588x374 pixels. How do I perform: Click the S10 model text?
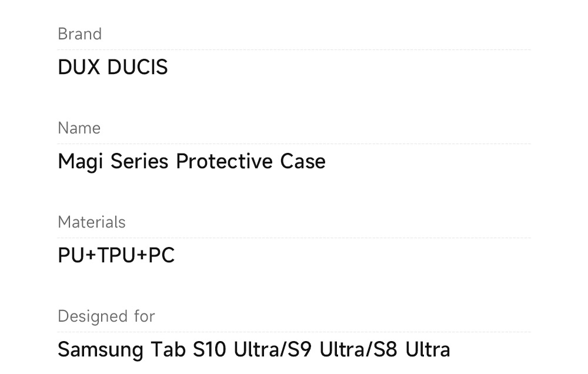point(210,350)
